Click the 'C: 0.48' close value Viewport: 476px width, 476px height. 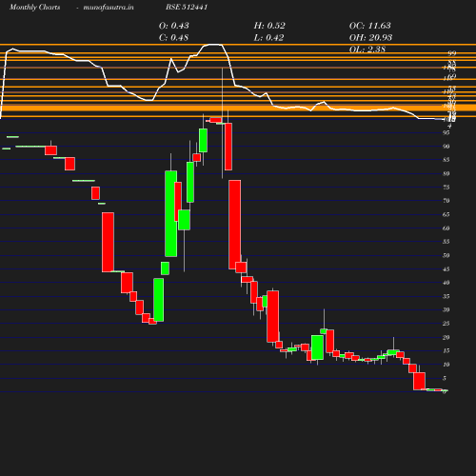(173, 37)
